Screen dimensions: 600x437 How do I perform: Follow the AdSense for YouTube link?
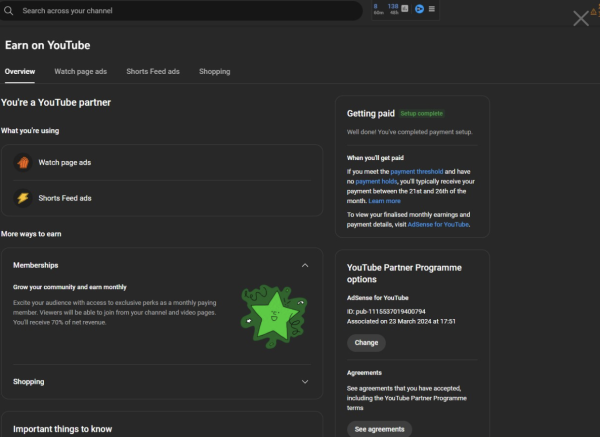(x=438, y=225)
